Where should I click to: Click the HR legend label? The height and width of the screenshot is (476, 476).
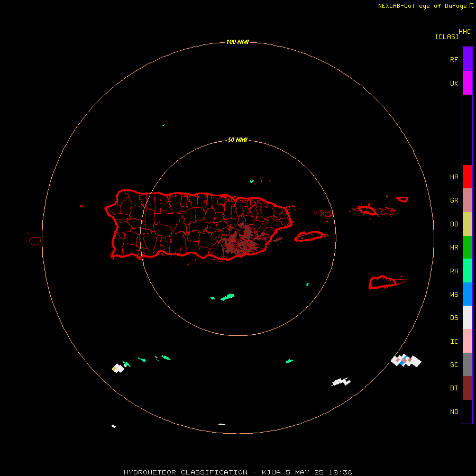(x=454, y=248)
